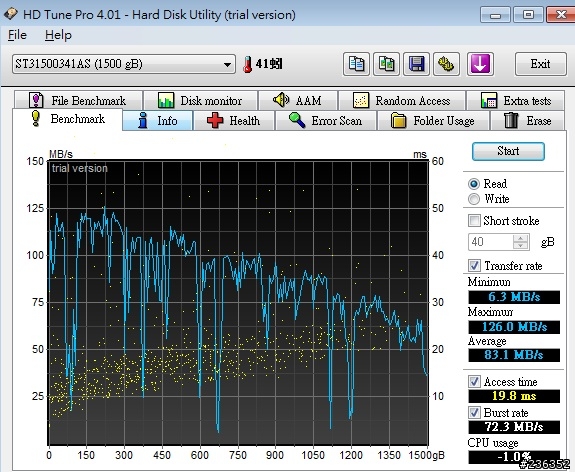Viewport: 575px width, 472px height.
Task: Open the options gear icon
Action: click(446, 64)
